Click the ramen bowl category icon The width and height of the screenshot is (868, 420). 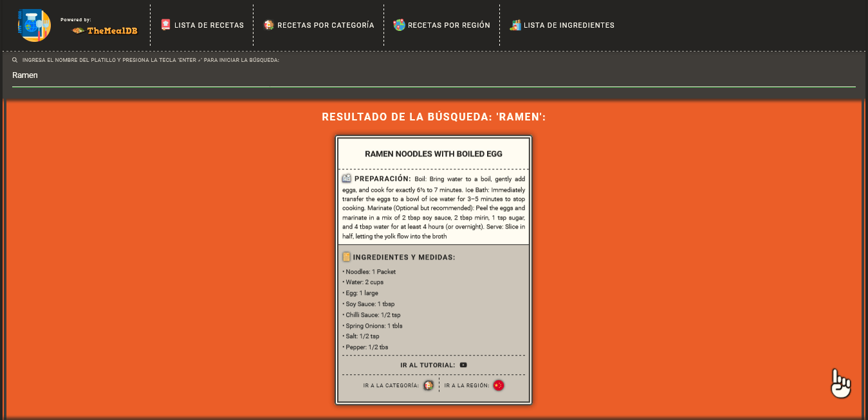coord(429,385)
